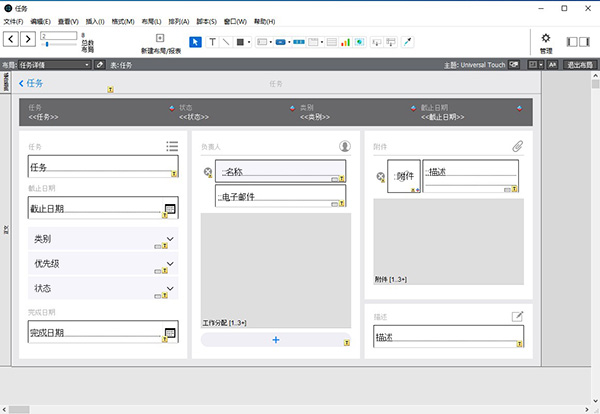Click the remove icon beside the 附件 container
This screenshot has height=414, width=600.
click(380, 176)
